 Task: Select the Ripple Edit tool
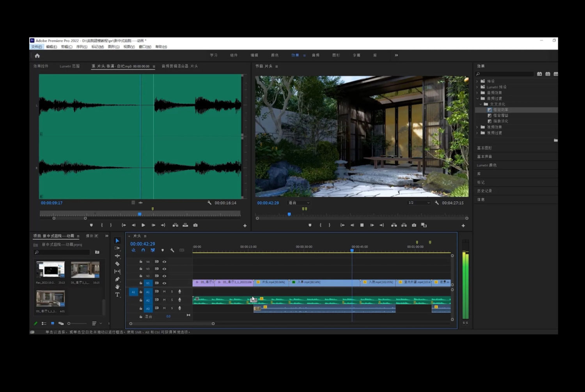[x=117, y=256]
